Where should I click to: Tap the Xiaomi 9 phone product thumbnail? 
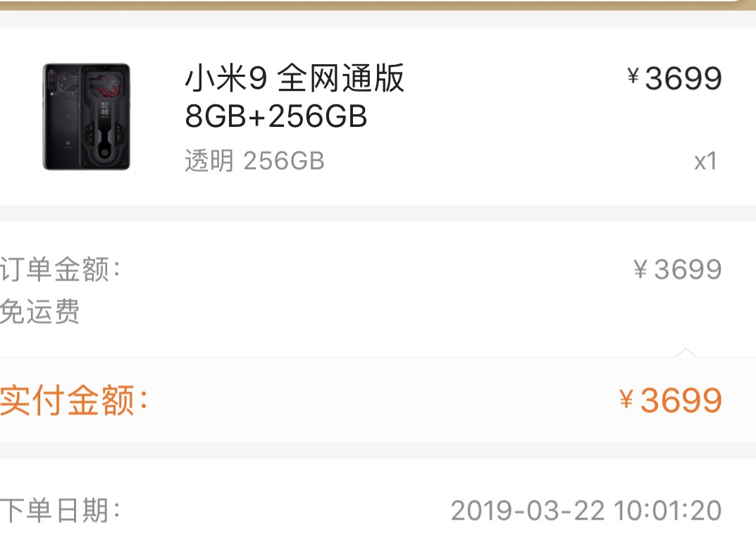click(x=86, y=116)
